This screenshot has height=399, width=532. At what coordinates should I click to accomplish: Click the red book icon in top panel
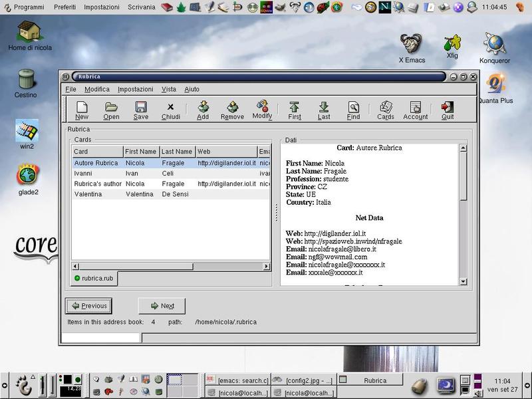click(167, 7)
